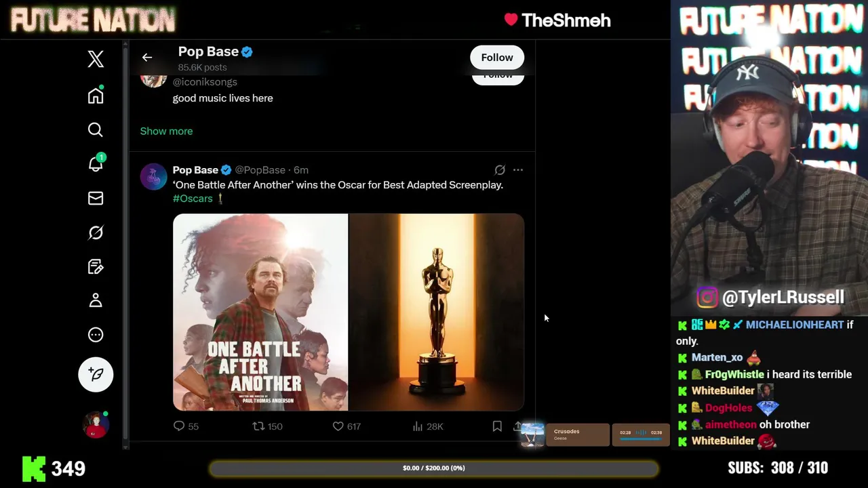
Task: Repost the post showing 150 reposts
Action: pos(267,426)
